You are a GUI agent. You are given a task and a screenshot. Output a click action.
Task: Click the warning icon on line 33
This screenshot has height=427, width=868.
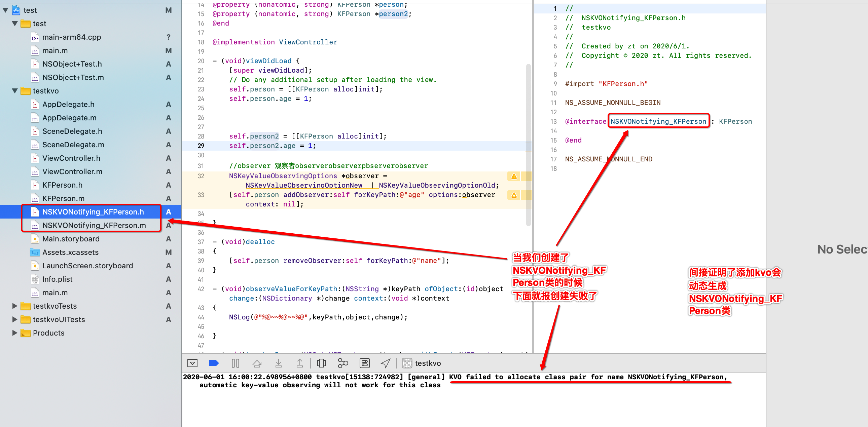click(514, 195)
